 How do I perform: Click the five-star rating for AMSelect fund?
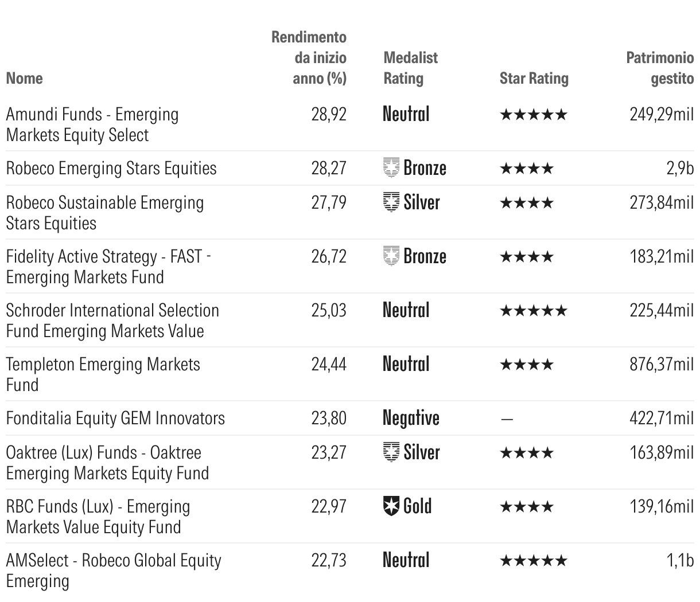pos(533,561)
